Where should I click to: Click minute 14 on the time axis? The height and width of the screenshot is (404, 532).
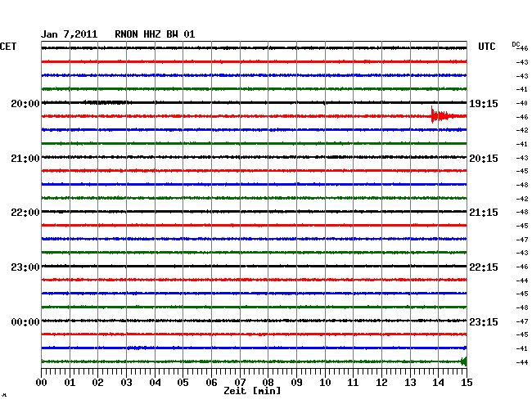438,382
